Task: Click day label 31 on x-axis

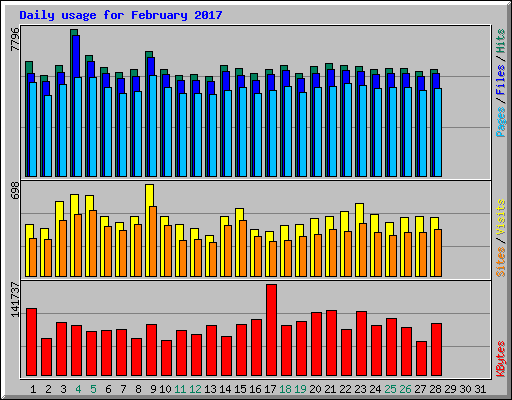Action: (481, 389)
